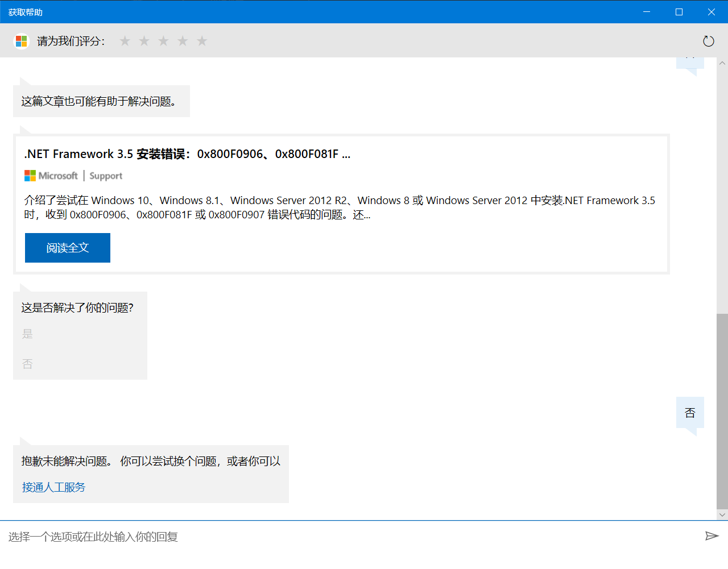This screenshot has height=569, width=728.
Task: Select the 否 answer option in the question bubble
Action: click(27, 364)
